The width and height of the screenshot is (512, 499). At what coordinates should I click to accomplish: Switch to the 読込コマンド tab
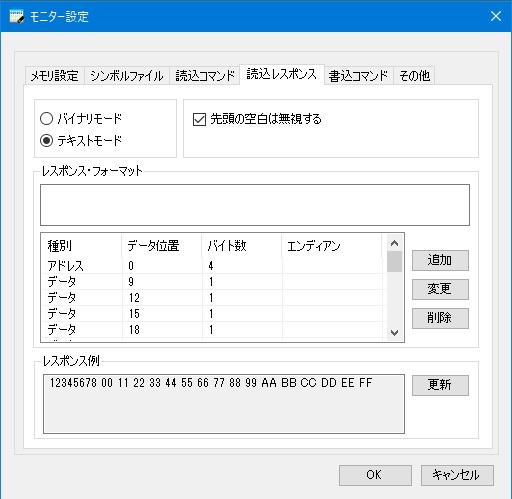(205, 76)
